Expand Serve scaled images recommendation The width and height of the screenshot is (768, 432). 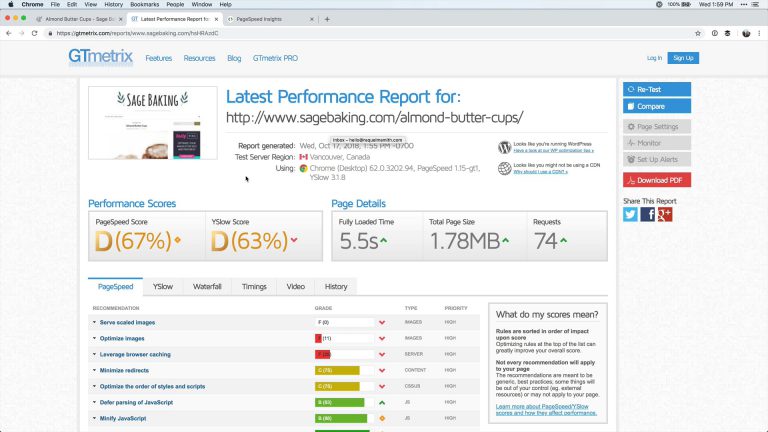(x=127, y=322)
